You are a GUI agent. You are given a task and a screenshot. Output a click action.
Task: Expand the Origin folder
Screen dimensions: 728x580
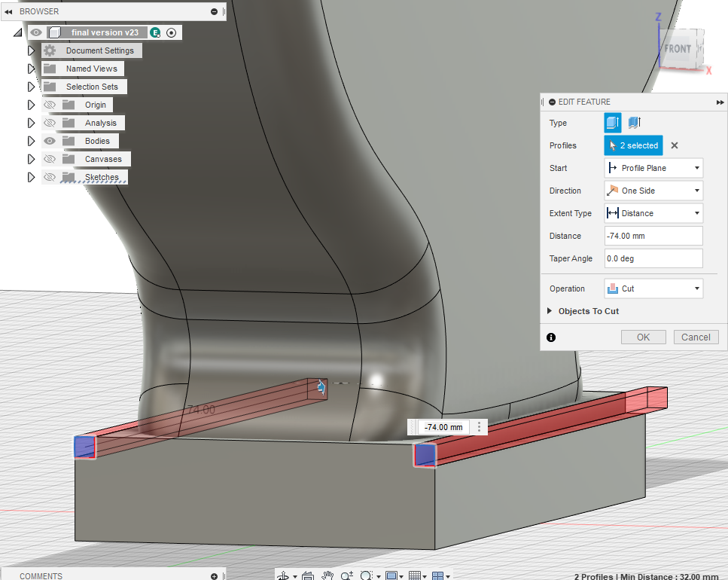tap(31, 105)
